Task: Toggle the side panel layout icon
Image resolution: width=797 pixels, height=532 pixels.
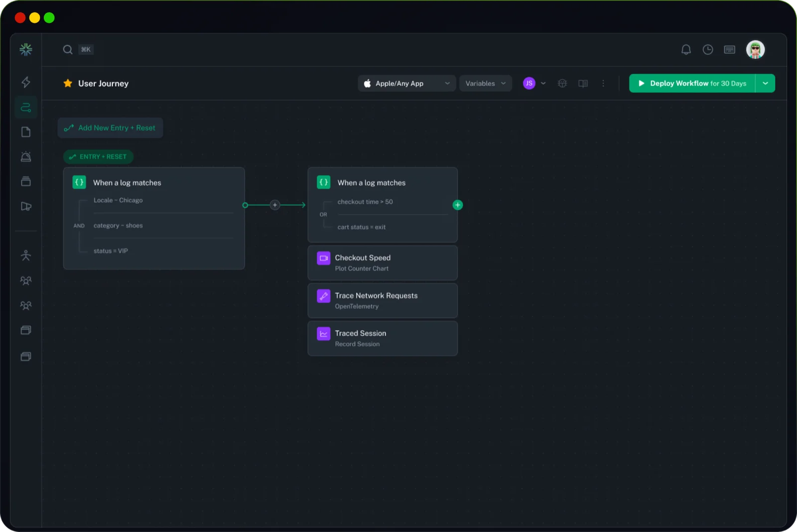Action: click(x=583, y=84)
